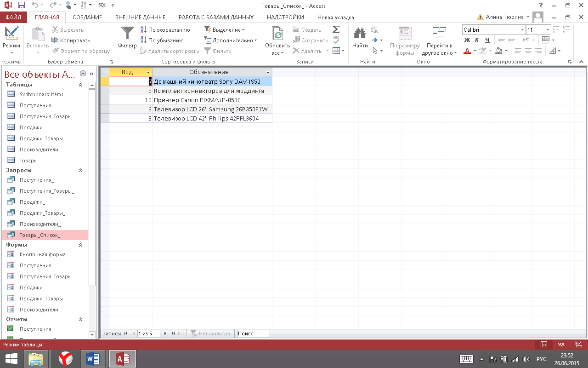Image resolution: width=588 pixels, height=368 pixels.
Task: Open Перейти в другое окно window switcher
Action: pyautogui.click(x=440, y=40)
